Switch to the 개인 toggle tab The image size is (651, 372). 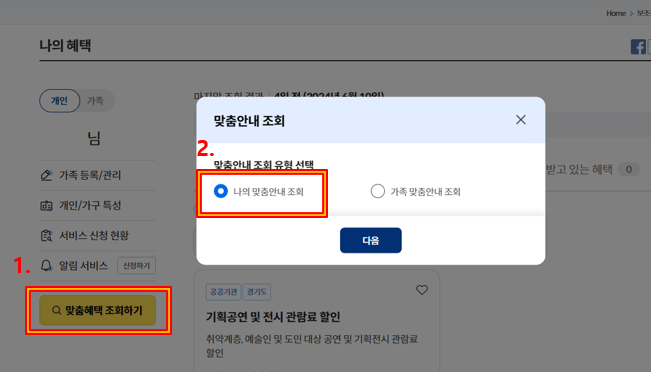pyautogui.click(x=59, y=100)
